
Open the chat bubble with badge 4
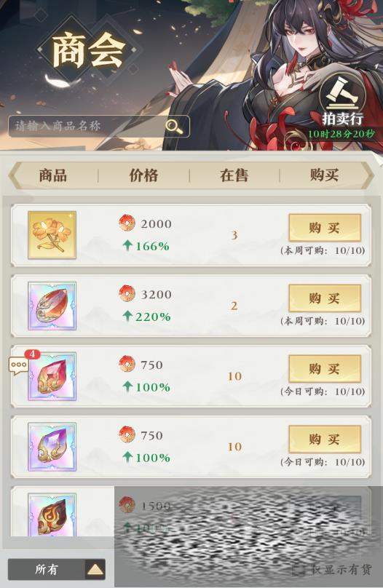coord(19,365)
